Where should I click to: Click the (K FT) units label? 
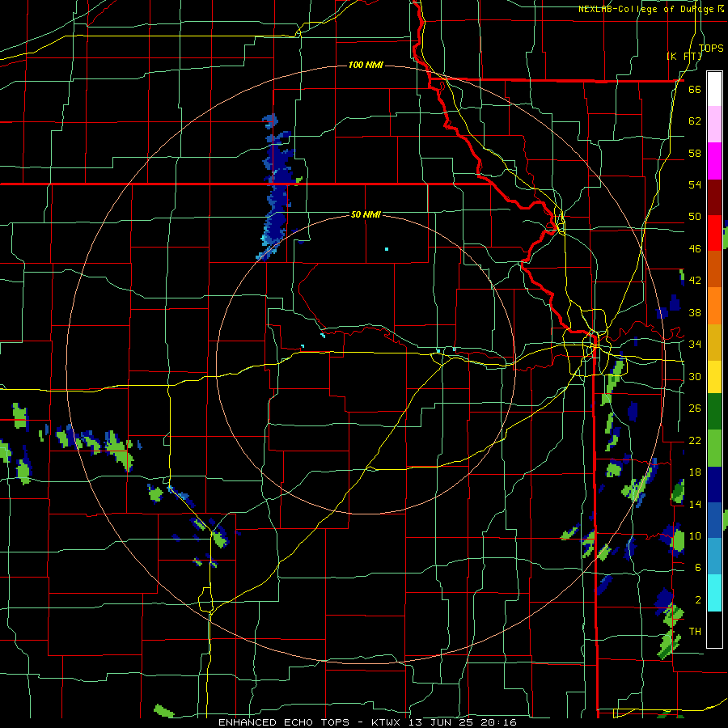click(684, 56)
